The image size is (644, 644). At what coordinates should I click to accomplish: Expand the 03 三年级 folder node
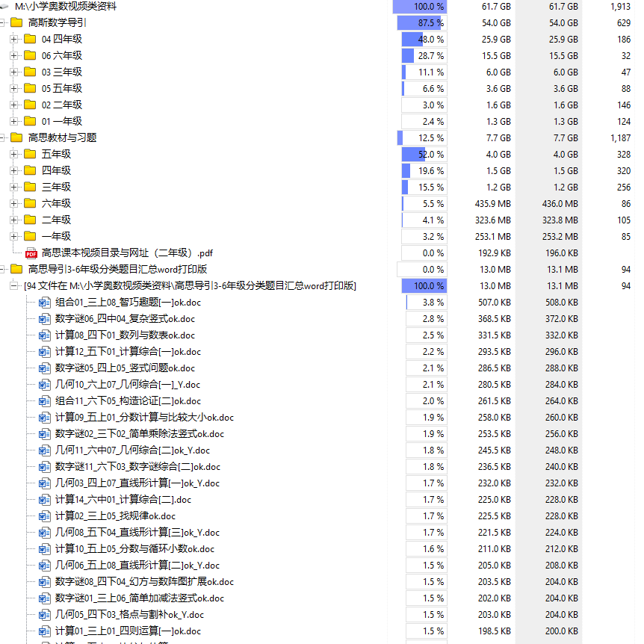[x=14, y=72]
